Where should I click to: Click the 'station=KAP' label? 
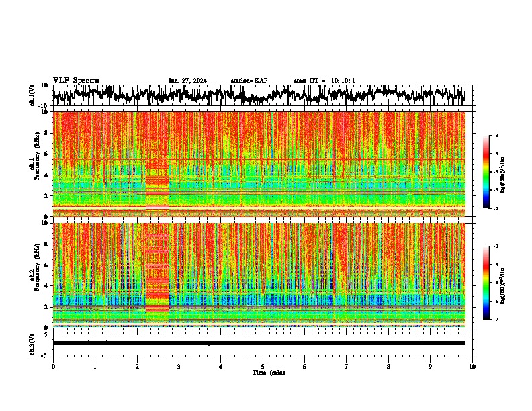249,81
